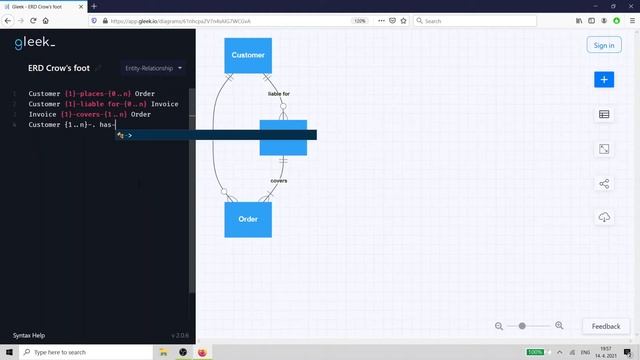Move the diagram zoom slider handle
Viewport: 640px width, 360px height.
click(x=522, y=326)
